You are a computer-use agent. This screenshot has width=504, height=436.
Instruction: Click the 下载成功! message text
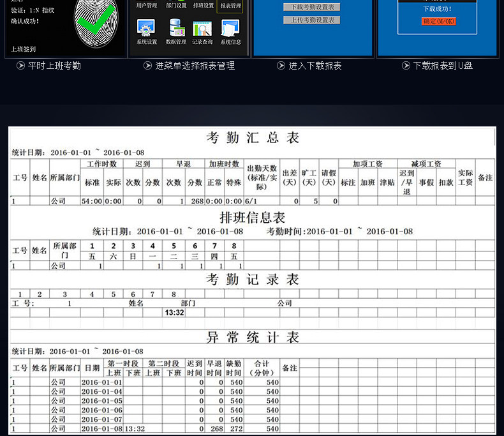tap(437, 9)
